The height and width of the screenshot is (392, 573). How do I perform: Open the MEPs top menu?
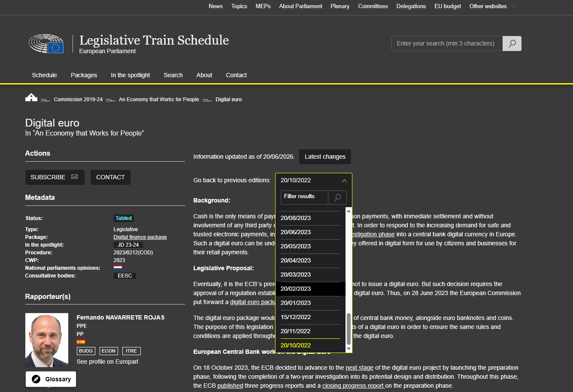tap(263, 6)
